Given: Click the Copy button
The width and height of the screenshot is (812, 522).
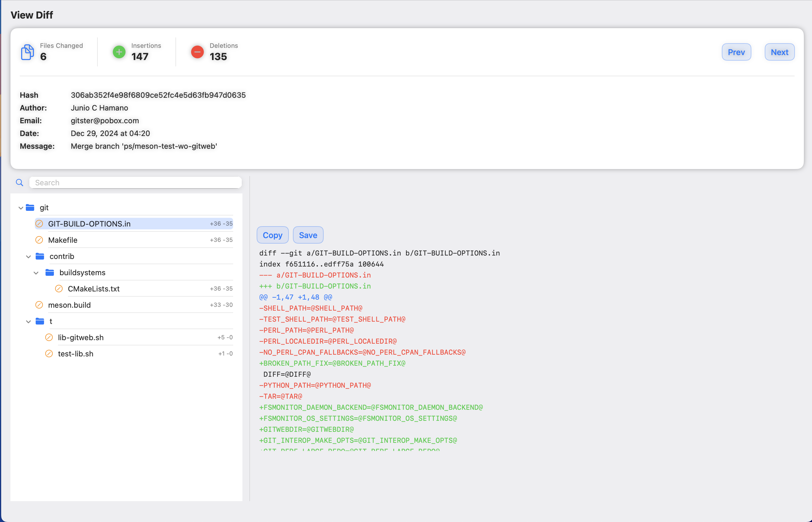Looking at the screenshot, I should click(x=273, y=235).
